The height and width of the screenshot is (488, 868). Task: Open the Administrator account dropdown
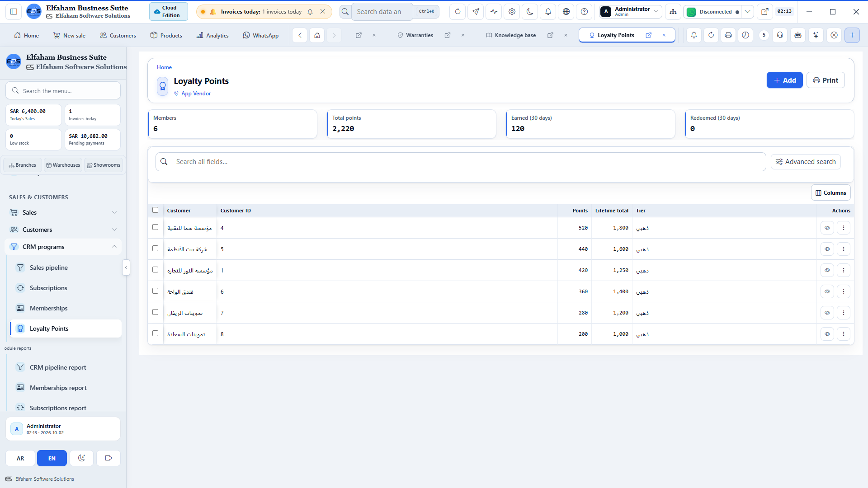631,12
